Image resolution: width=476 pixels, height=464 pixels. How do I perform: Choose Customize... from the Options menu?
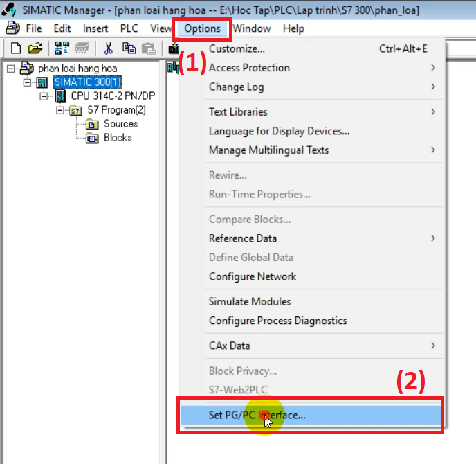coord(312,48)
